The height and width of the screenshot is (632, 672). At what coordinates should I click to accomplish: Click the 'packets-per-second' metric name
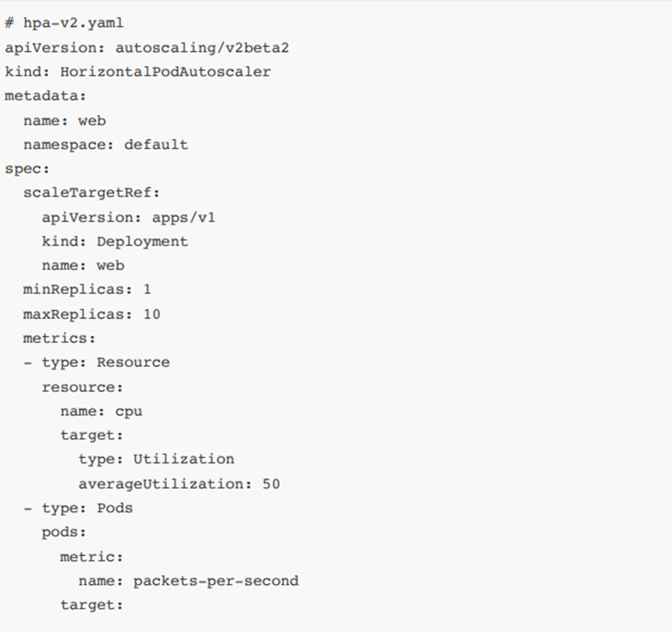click(216, 581)
